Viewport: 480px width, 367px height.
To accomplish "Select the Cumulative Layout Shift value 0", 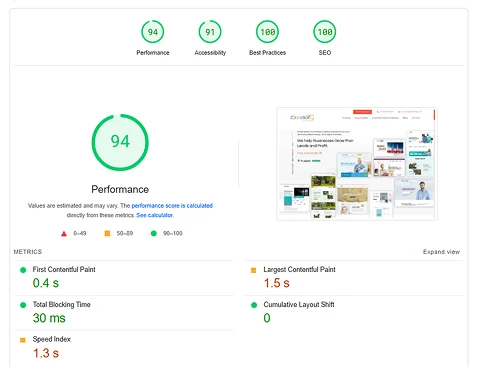I will click(x=267, y=318).
